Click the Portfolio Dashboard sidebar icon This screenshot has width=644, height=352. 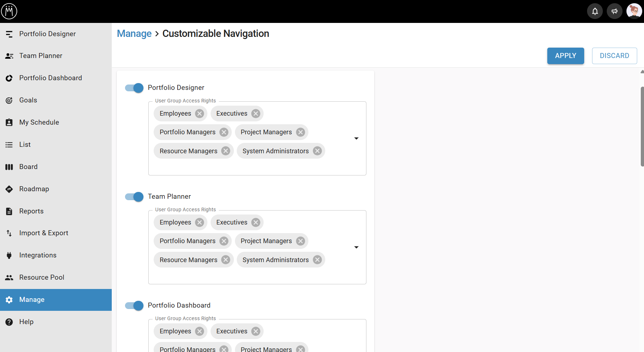9,78
